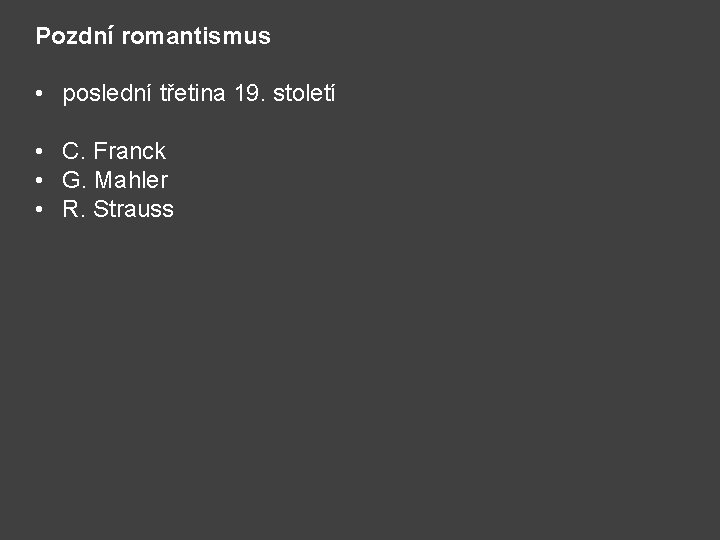Click the bullet dot before "R. Strauss"

[x=37, y=211]
